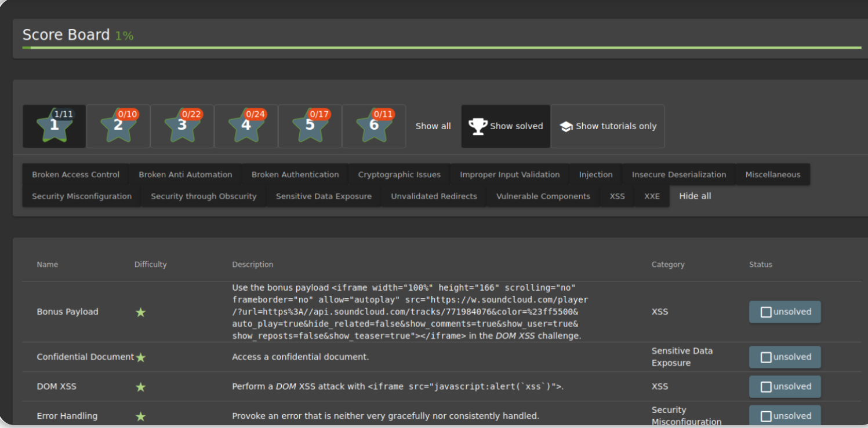Toggle the Show solved button
The width and height of the screenshot is (868, 428).
506,126
